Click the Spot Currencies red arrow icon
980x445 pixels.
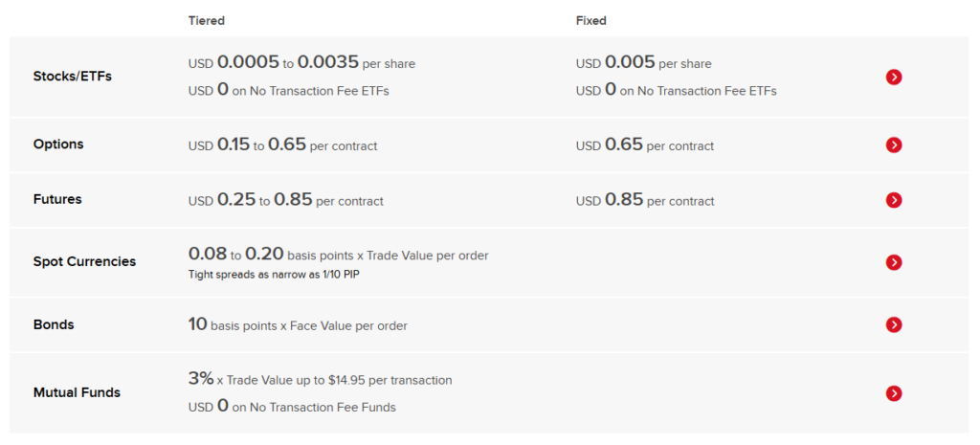(894, 262)
